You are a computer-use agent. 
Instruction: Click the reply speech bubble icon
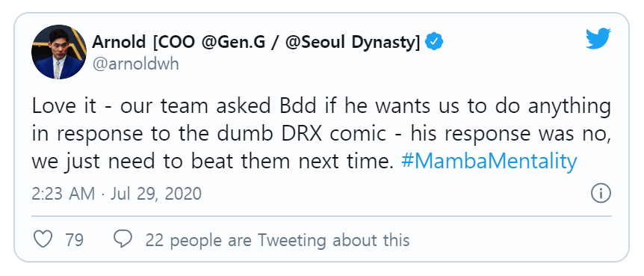[x=123, y=239]
